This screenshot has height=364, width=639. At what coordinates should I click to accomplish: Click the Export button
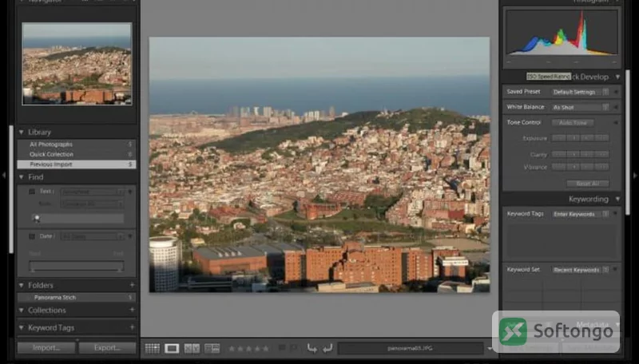click(107, 348)
